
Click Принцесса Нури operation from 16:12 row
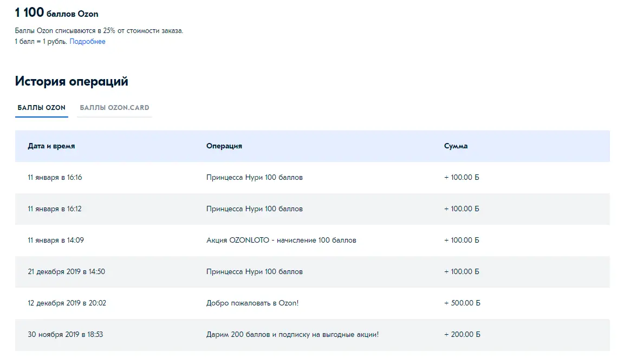coord(254,209)
